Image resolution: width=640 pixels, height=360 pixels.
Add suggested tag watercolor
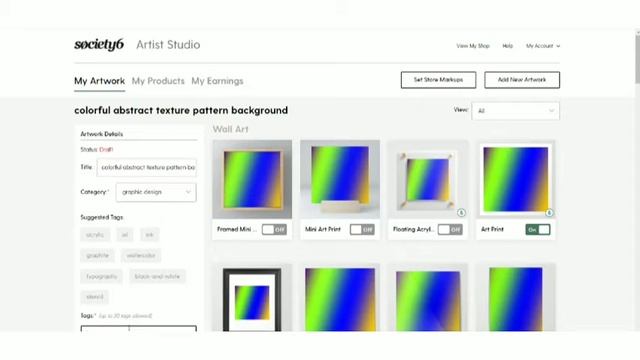coord(141,256)
